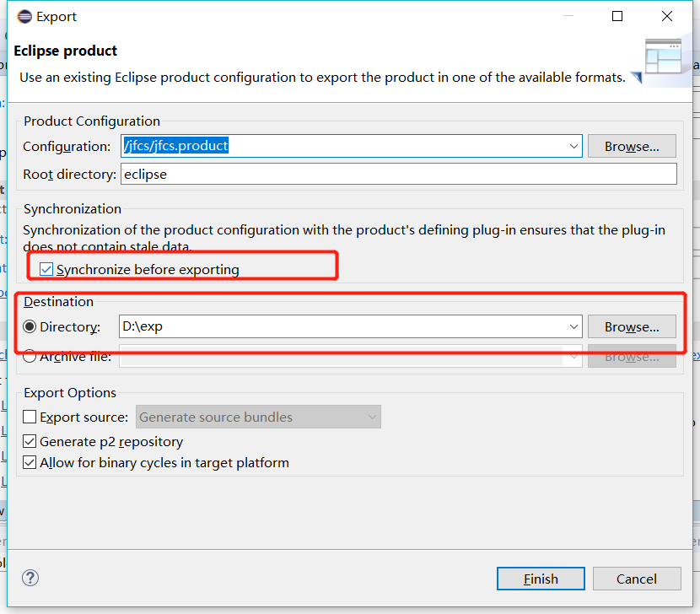This screenshot has height=614, width=700.
Task: Click Browse next to Directory
Action: pos(632,326)
